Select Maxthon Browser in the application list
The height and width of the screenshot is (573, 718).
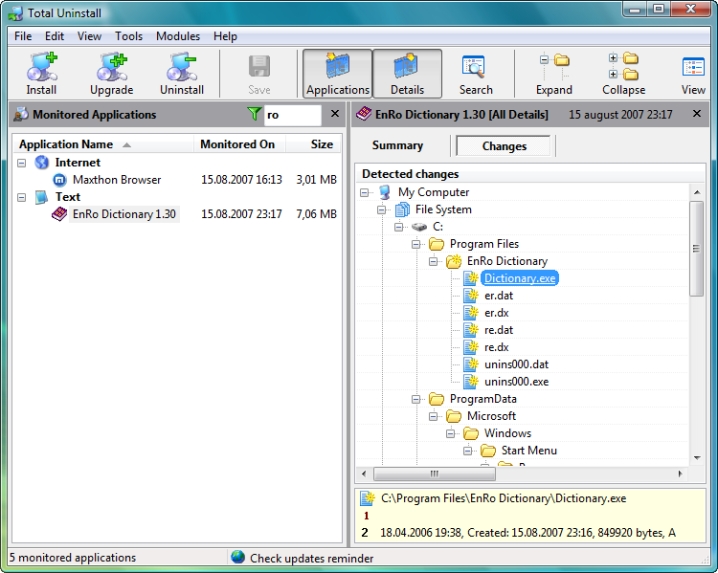click(x=116, y=180)
